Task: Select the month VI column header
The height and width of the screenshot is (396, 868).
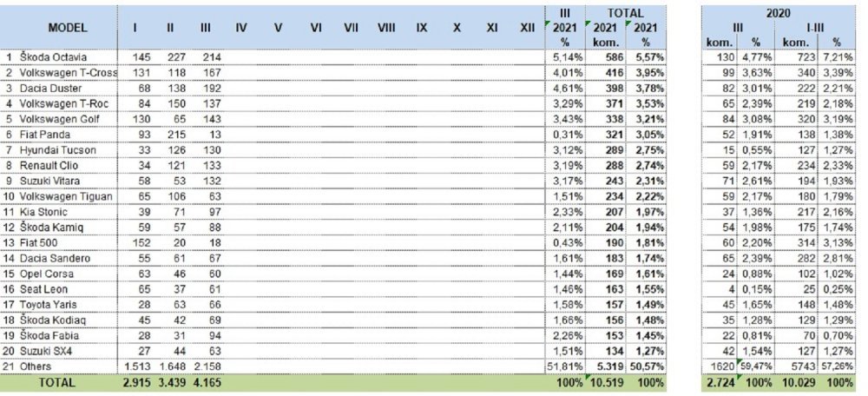Action: pyautogui.click(x=316, y=28)
